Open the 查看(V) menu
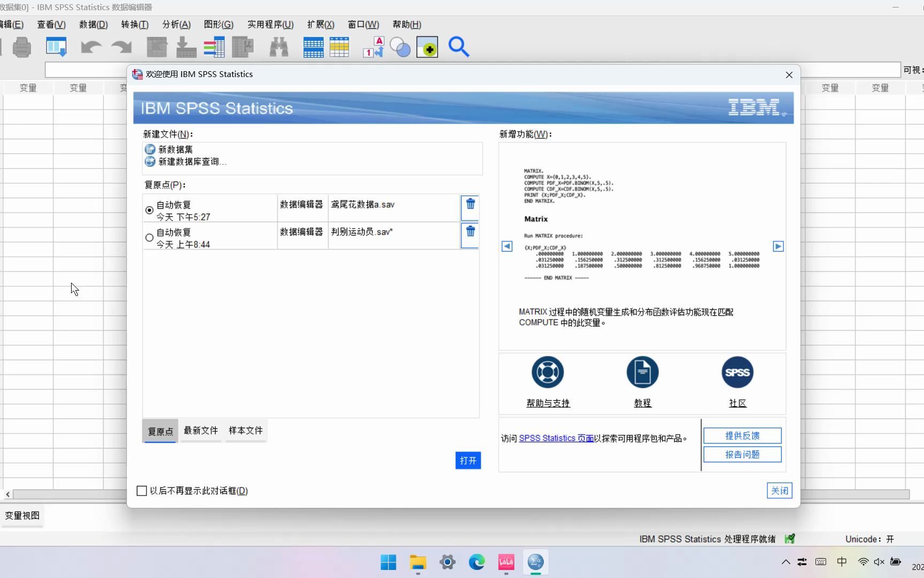This screenshot has width=924, height=578. [51, 25]
